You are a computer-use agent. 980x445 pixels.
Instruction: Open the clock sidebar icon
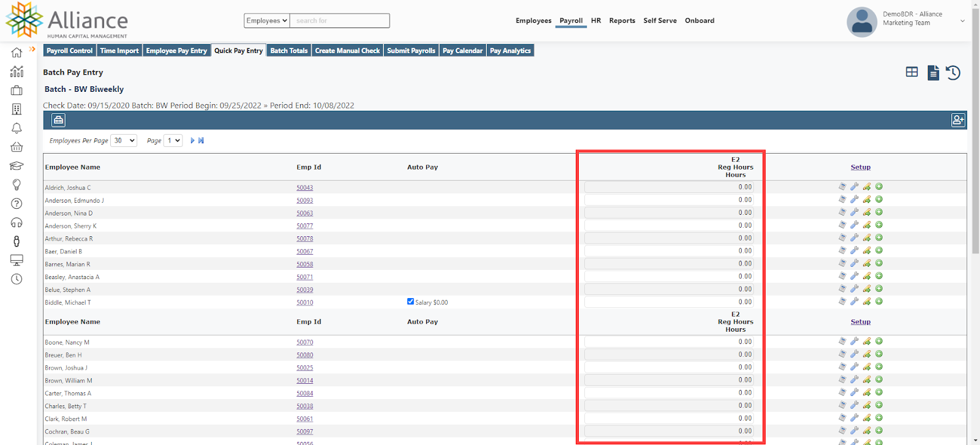pyautogui.click(x=17, y=279)
